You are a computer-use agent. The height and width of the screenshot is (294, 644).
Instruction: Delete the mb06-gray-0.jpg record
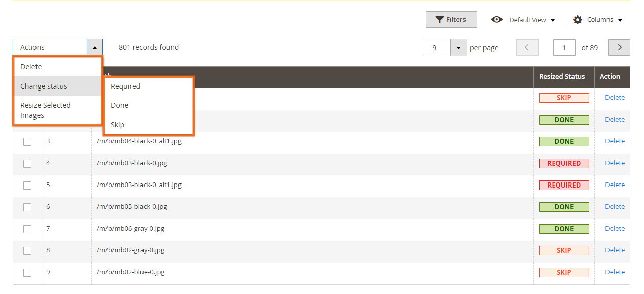point(614,228)
